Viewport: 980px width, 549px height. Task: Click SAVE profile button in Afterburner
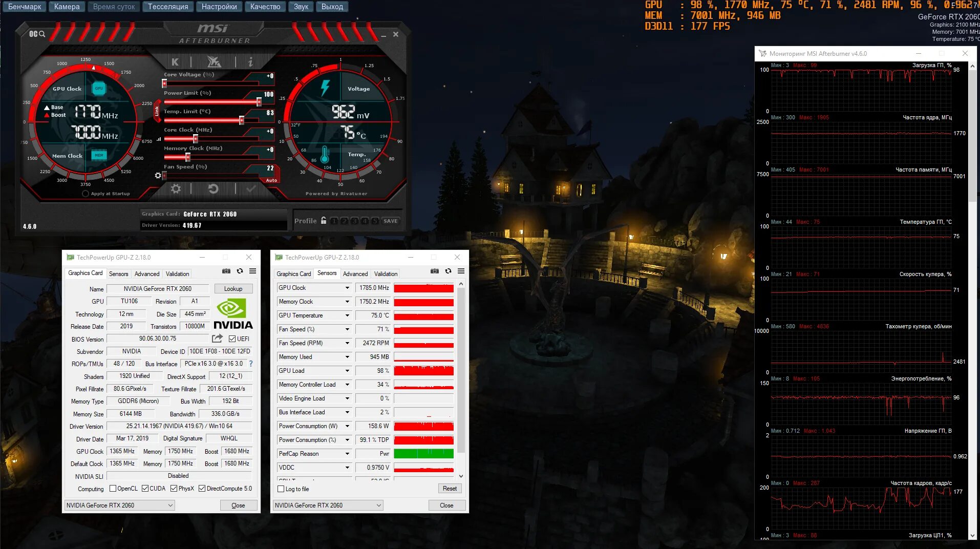[390, 221]
